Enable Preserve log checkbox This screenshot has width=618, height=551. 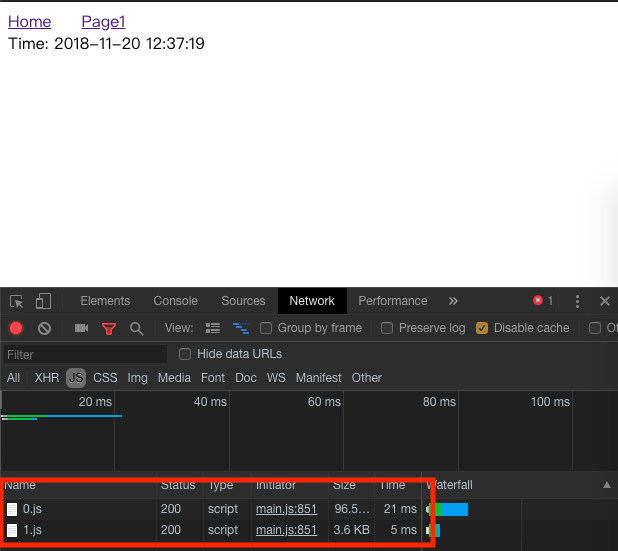tap(387, 328)
